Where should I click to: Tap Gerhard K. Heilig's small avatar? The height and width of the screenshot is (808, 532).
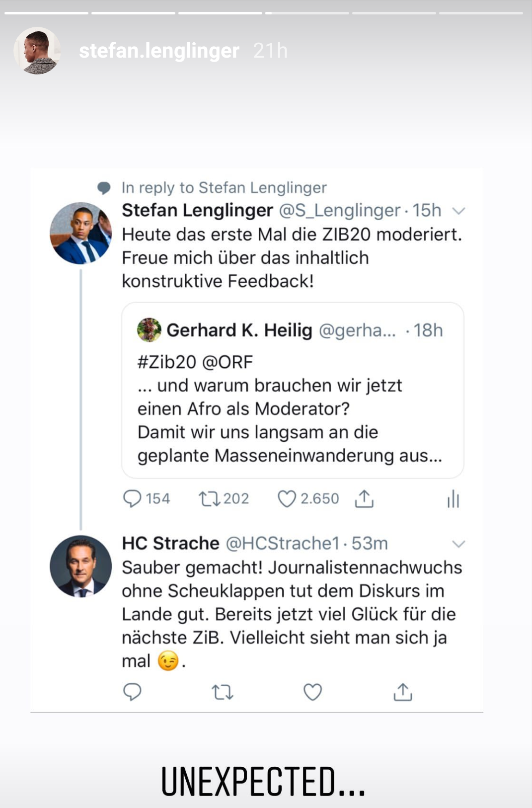149,330
